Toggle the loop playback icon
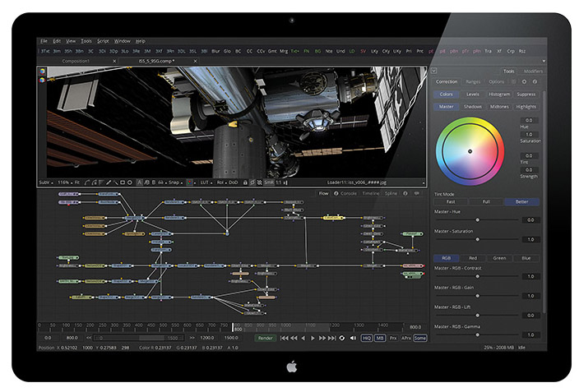This screenshot has width=579, height=392. pos(341,338)
